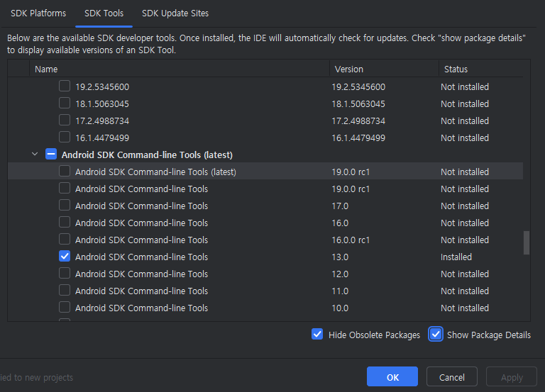
Task: Click the 12.0 version cell
Action: (x=340, y=274)
